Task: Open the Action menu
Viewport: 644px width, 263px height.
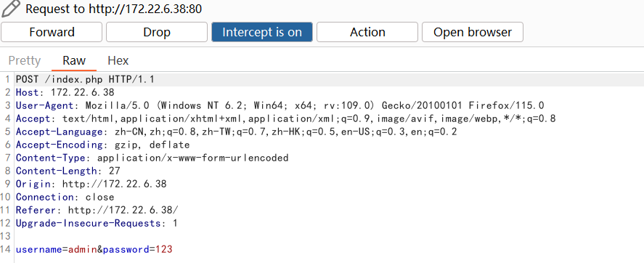Action: pos(367,32)
